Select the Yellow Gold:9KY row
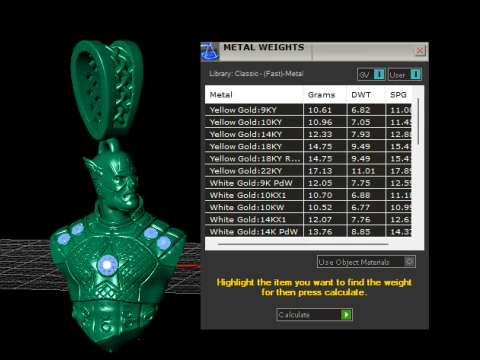The width and height of the screenshot is (480, 360). coord(308,110)
